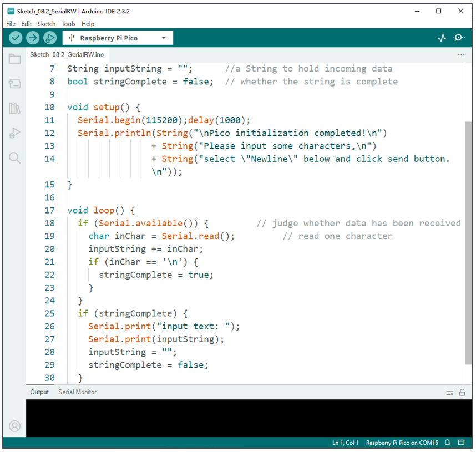Toggle bottom panel icon in status bar
The height and width of the screenshot is (452, 476).
tap(461, 442)
